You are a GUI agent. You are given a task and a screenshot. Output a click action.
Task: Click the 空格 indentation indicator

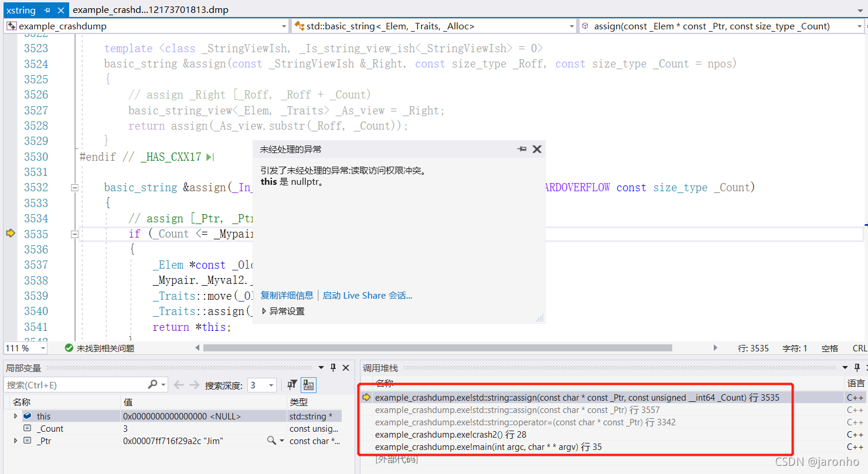830,348
